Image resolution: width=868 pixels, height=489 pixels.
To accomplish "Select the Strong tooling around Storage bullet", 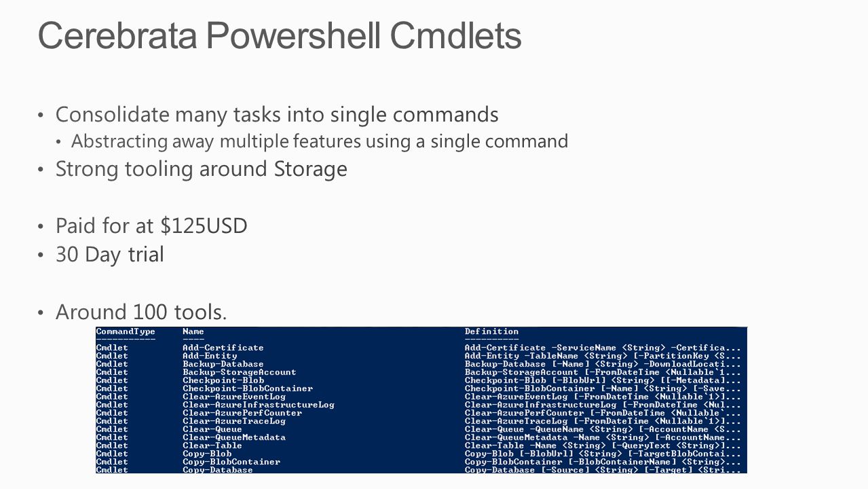I will (202, 169).
